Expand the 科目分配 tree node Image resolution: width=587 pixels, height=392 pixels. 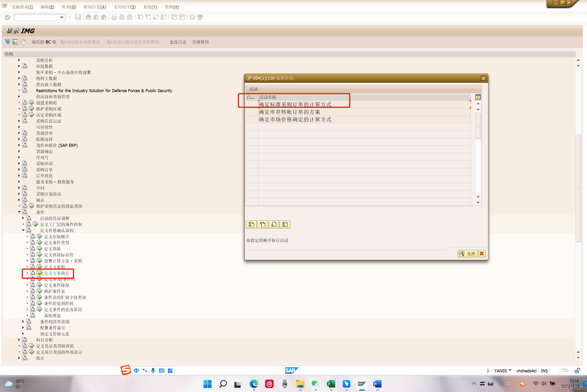point(19,340)
